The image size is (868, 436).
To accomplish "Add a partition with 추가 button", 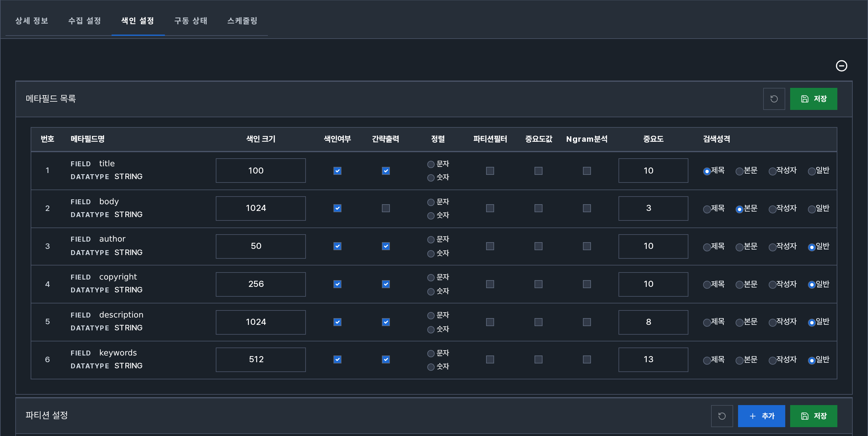I will [x=761, y=416].
